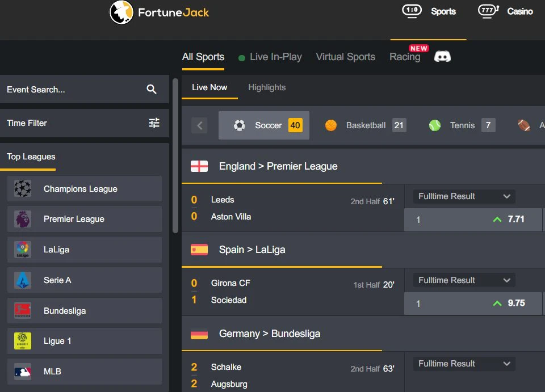Click the soccer ball icon

tap(239, 125)
